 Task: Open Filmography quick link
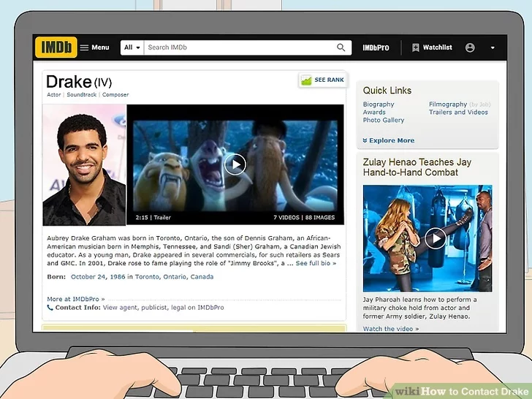448,104
